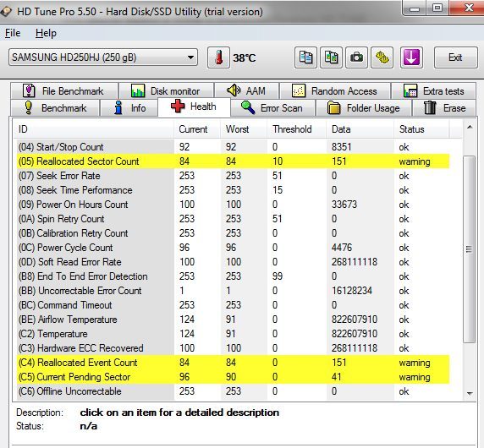Select the (C2) Temperature row

point(234,334)
